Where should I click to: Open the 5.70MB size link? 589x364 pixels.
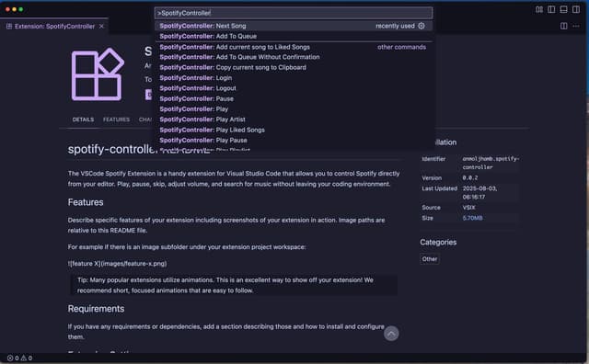(472, 218)
